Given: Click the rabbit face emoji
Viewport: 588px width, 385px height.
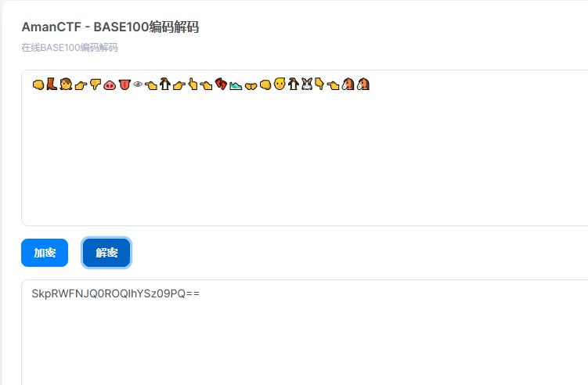Looking at the screenshot, I should coord(307,85).
